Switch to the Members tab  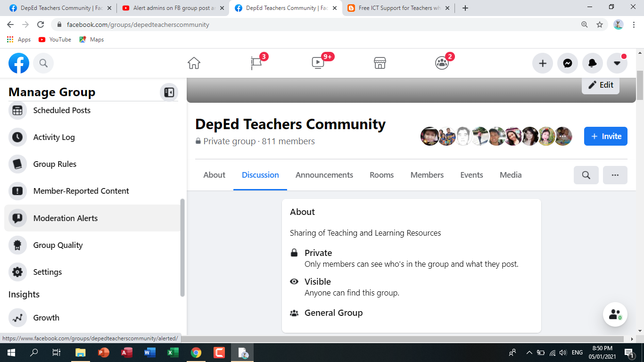[427, 175]
